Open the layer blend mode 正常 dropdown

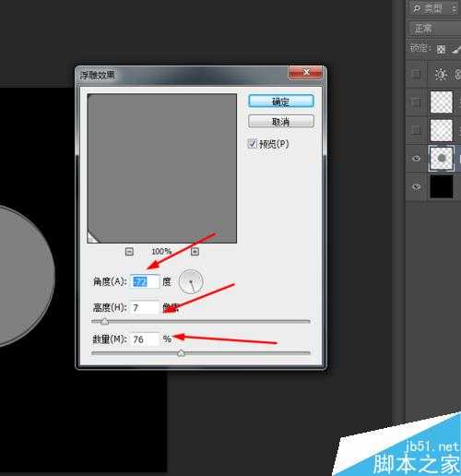pos(435,29)
